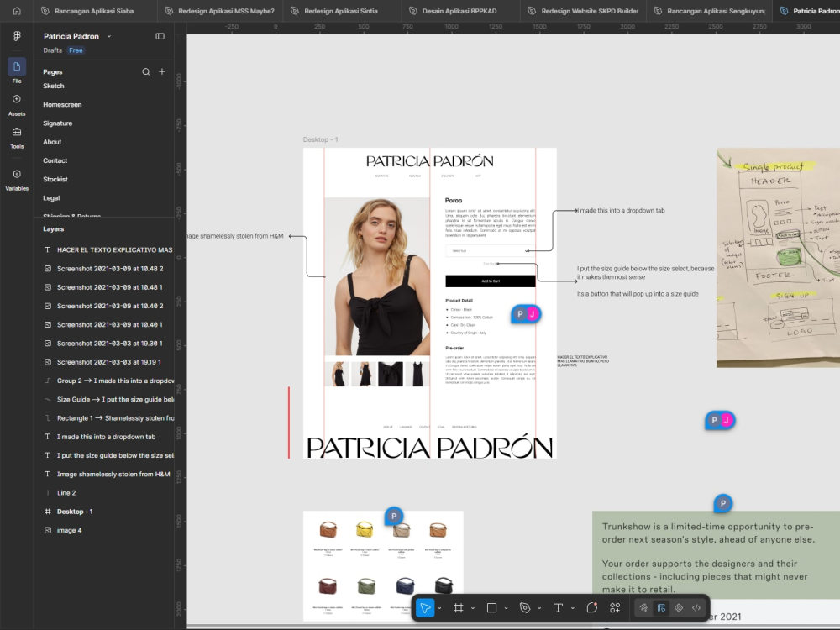Open the About page
This screenshot has height=630, width=840.
pyautogui.click(x=52, y=142)
